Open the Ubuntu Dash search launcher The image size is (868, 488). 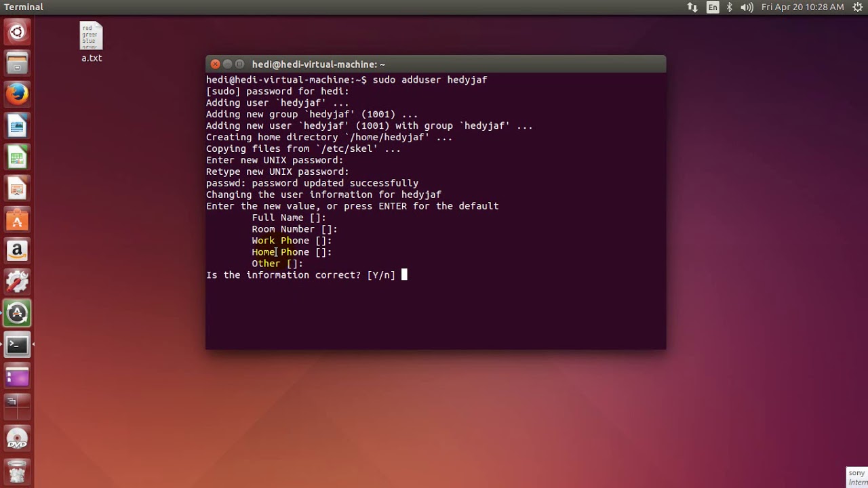click(17, 32)
